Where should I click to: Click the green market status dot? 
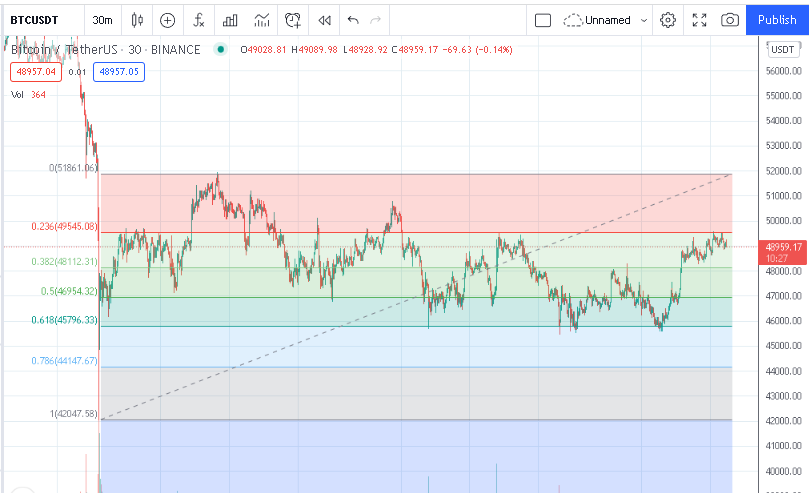point(221,50)
